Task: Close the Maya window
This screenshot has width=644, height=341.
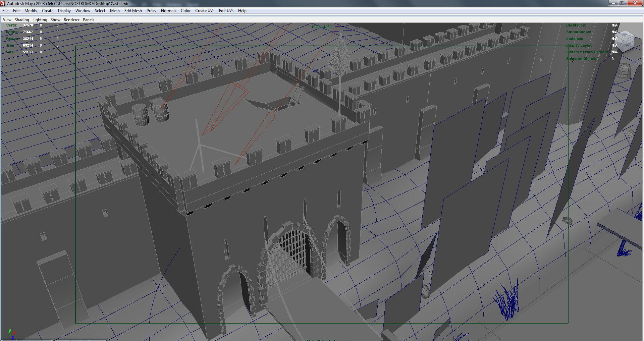Action: click(635, 3)
